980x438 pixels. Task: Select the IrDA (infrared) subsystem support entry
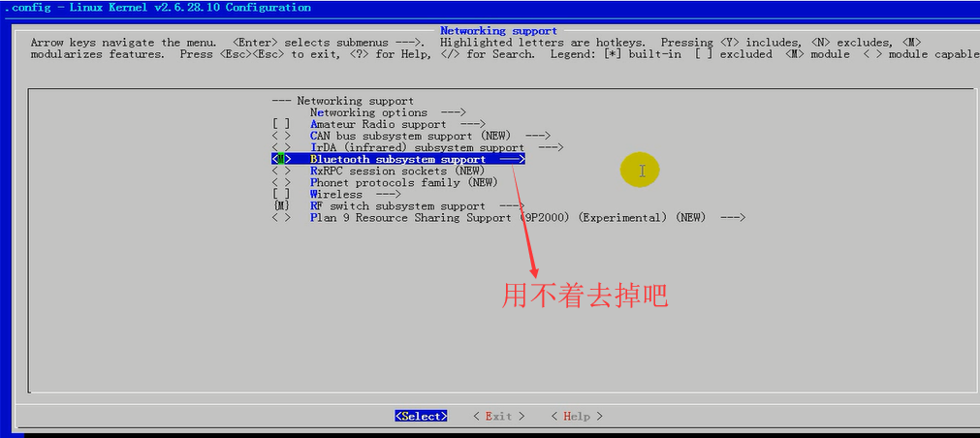click(x=417, y=147)
